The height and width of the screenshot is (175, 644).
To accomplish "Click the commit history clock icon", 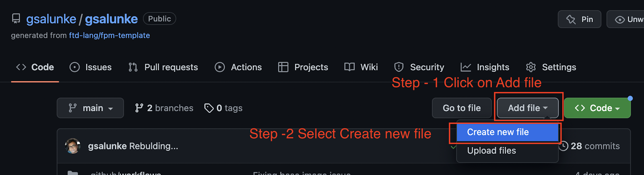I will [x=563, y=146].
